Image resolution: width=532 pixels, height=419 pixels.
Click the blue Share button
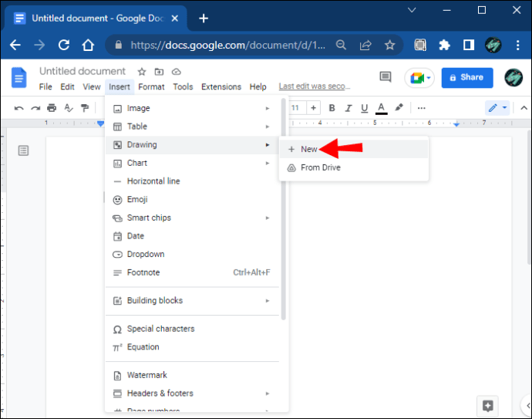click(466, 77)
